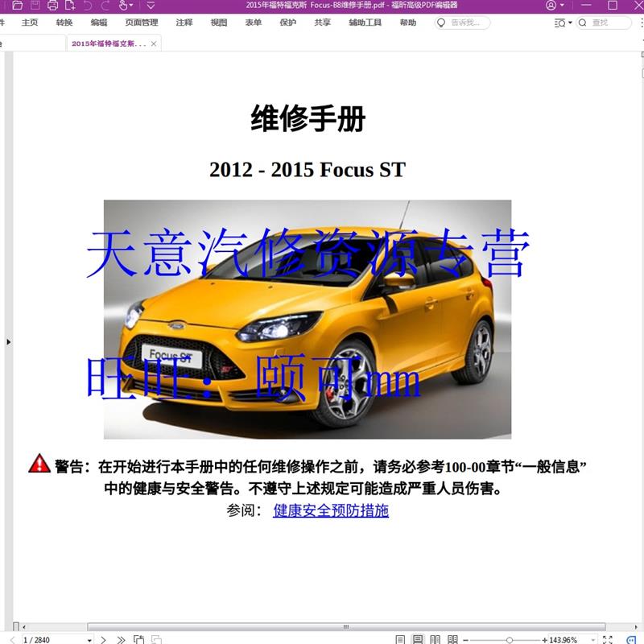Click the zoom out minus button
Viewport: 644px width, 644px height.
466,640
